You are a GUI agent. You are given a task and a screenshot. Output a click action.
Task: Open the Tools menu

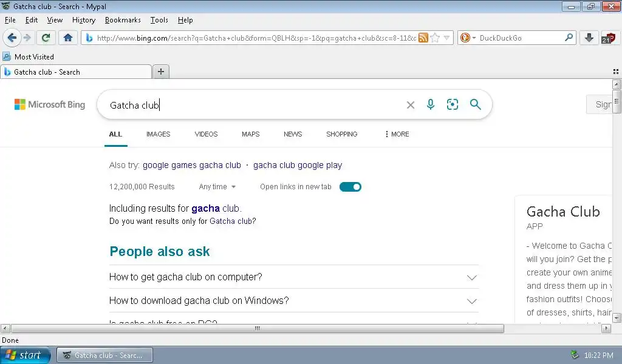[159, 20]
